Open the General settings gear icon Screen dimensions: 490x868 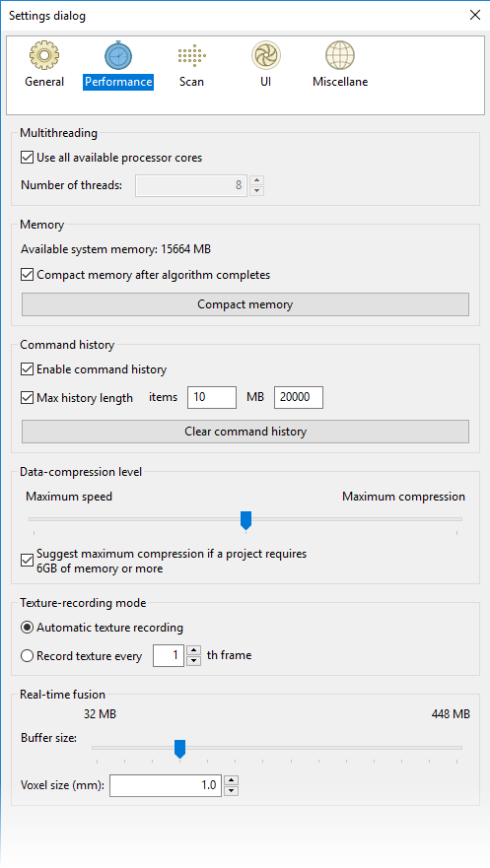point(44,55)
